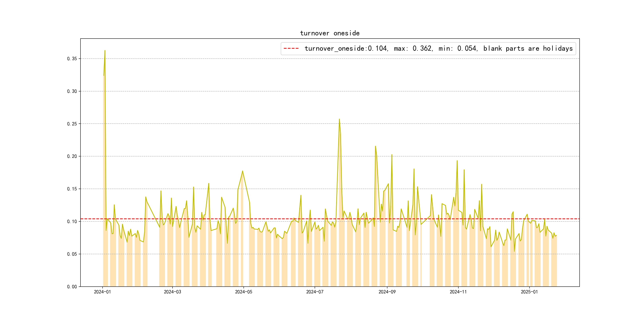Click the 0.00 y-axis tick label

(72, 286)
